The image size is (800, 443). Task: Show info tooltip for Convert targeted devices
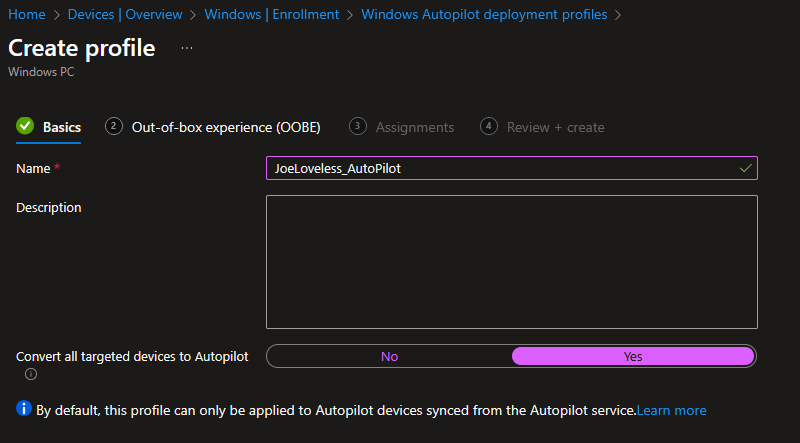click(31, 374)
